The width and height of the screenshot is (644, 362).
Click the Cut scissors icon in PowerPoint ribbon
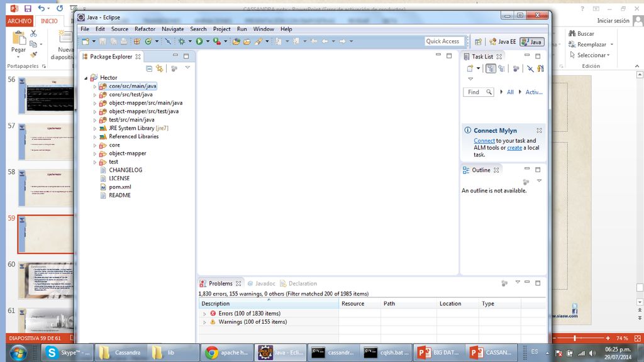(33, 33)
